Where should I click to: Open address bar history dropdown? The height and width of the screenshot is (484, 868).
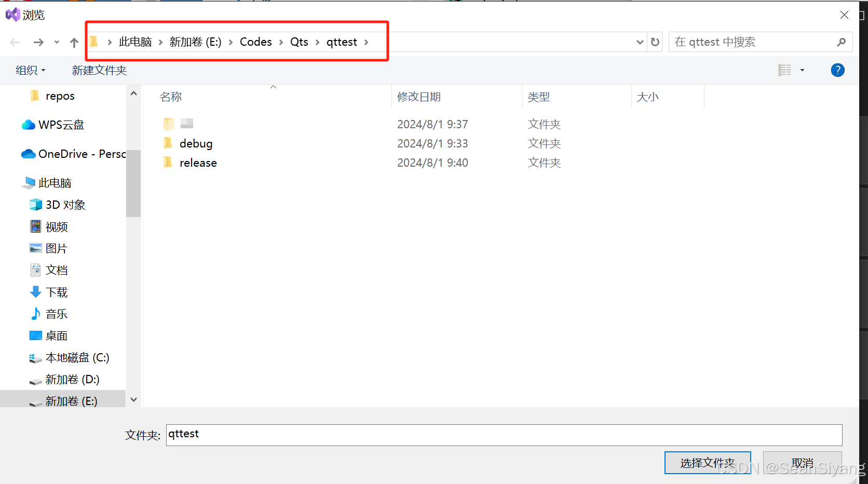[640, 42]
